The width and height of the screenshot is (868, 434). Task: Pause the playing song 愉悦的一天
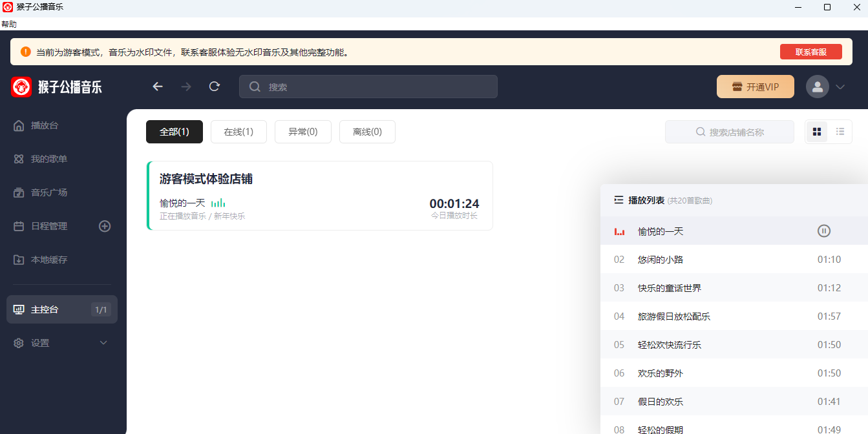(824, 231)
